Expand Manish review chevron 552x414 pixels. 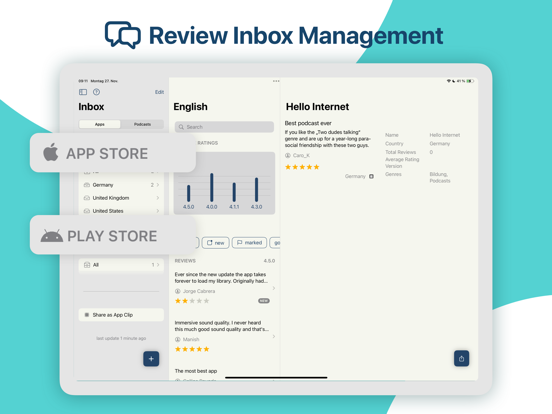click(x=274, y=337)
